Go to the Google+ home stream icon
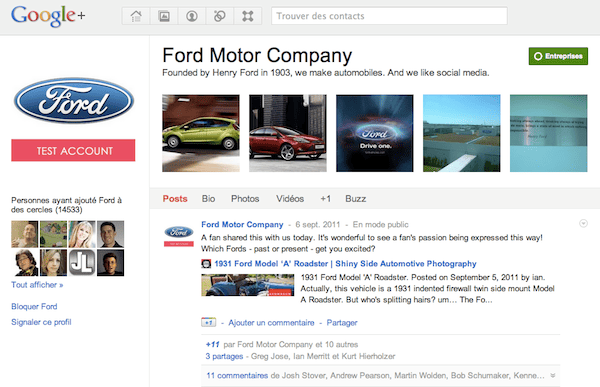This screenshot has width=600, height=387. click(x=136, y=16)
